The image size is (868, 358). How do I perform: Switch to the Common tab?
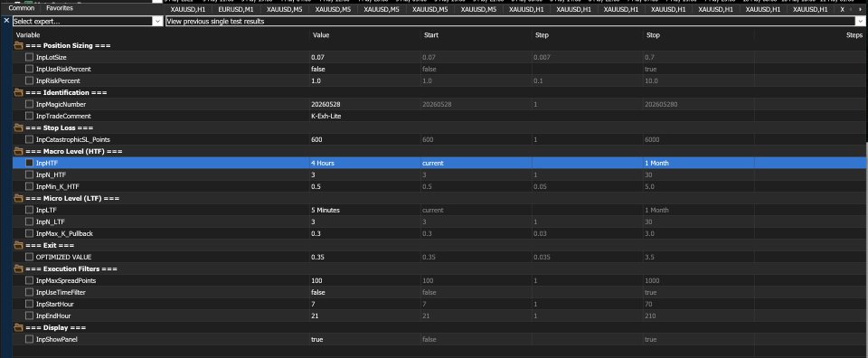(22, 8)
